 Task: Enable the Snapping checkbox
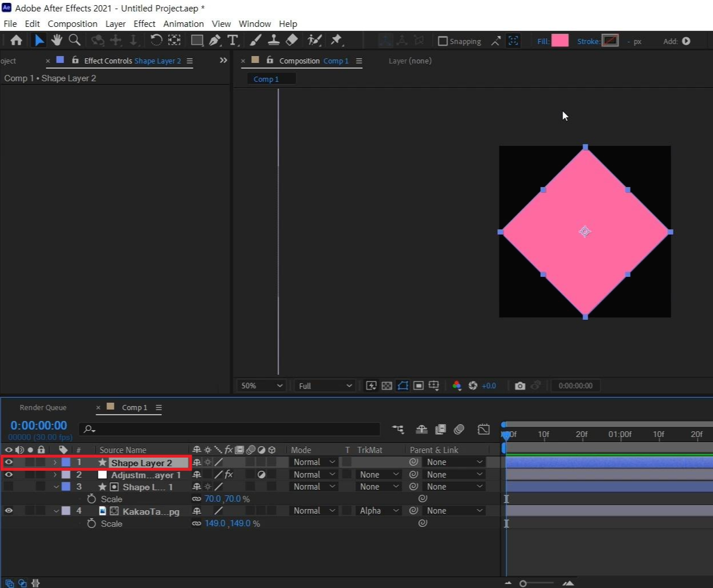point(442,41)
